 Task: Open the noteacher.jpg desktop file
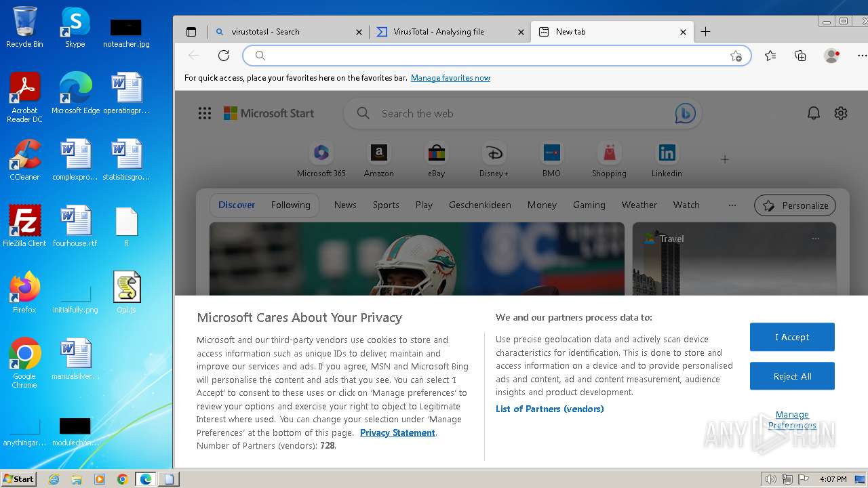pos(126,33)
